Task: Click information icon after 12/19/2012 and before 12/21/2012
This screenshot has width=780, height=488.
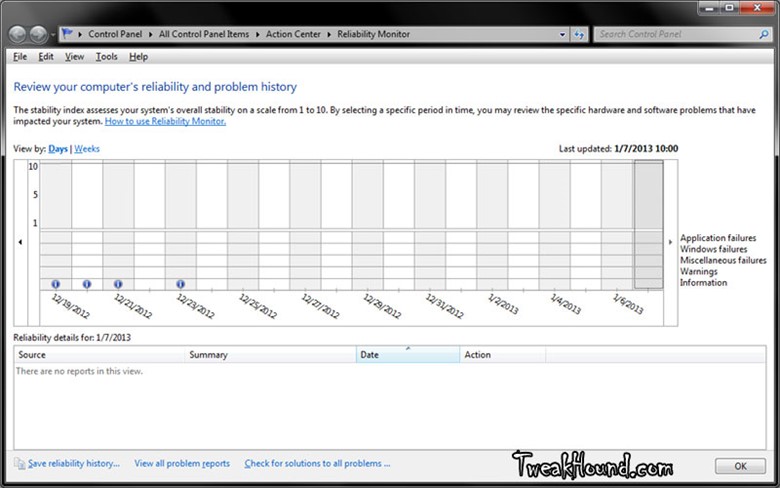Action: [x=87, y=284]
